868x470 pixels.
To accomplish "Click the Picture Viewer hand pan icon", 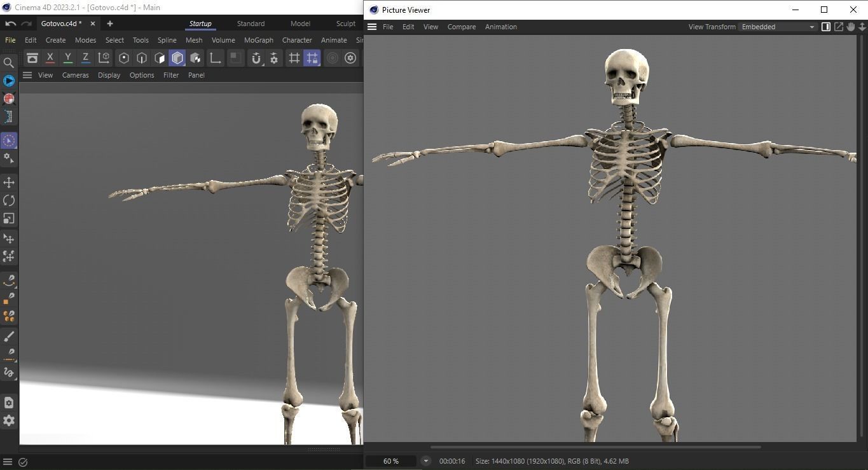I will pos(851,27).
